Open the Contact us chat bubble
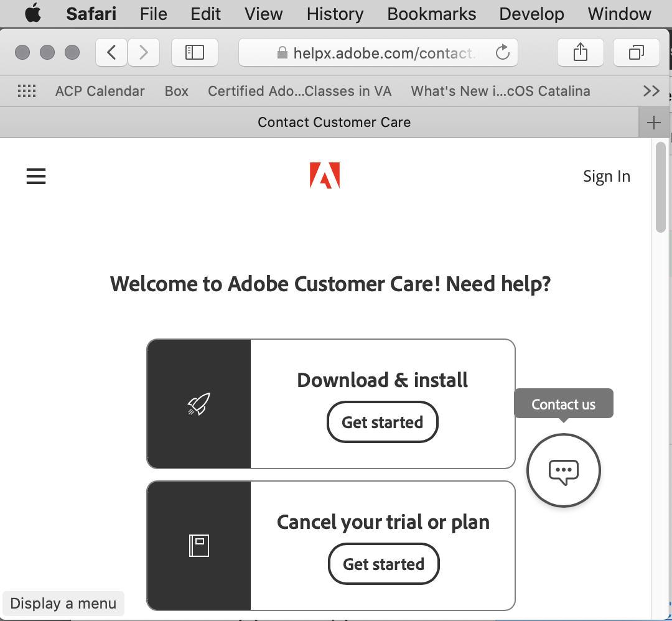 (x=563, y=471)
